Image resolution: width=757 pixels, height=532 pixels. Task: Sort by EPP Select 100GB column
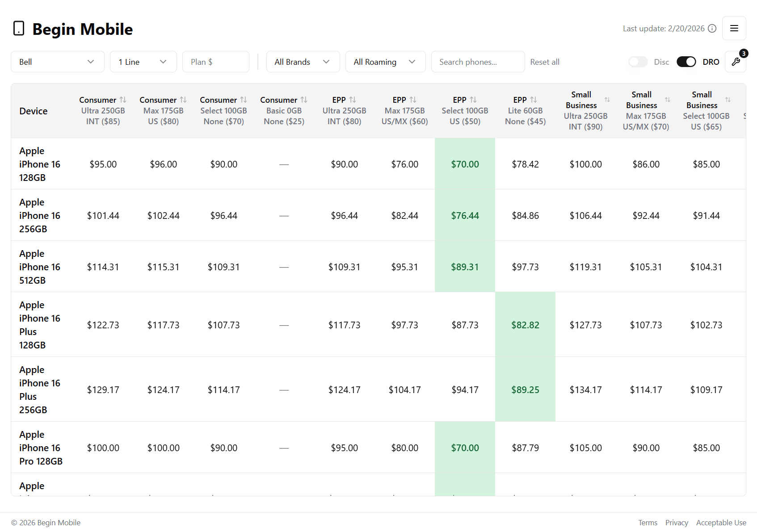(x=473, y=100)
